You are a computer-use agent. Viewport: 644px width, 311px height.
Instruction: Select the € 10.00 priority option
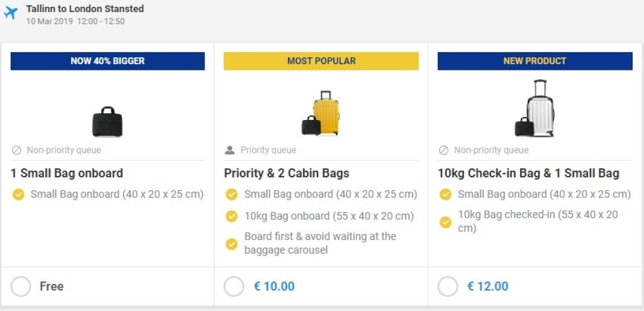tap(234, 286)
